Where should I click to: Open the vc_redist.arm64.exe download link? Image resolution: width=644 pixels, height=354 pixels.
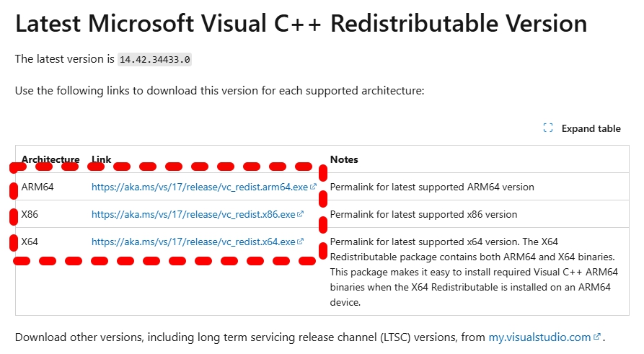click(x=200, y=187)
